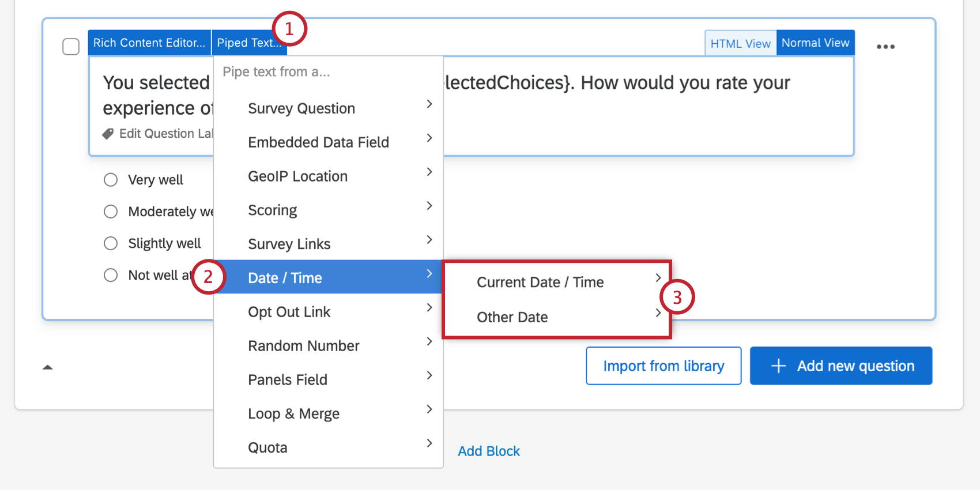The width and height of the screenshot is (980, 490).
Task: Select Embedded Data Field from the menu
Action: tap(318, 142)
